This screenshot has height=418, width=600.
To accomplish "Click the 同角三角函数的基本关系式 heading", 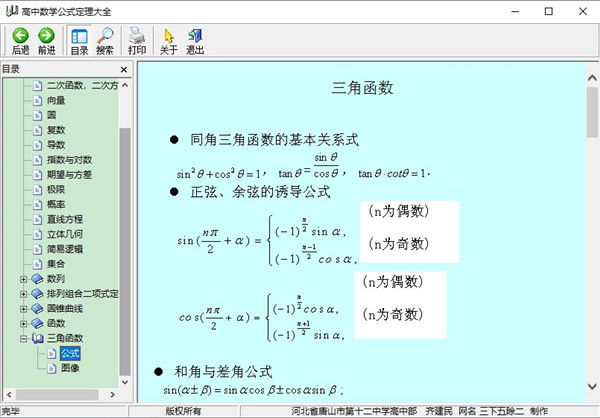I will coord(274,140).
